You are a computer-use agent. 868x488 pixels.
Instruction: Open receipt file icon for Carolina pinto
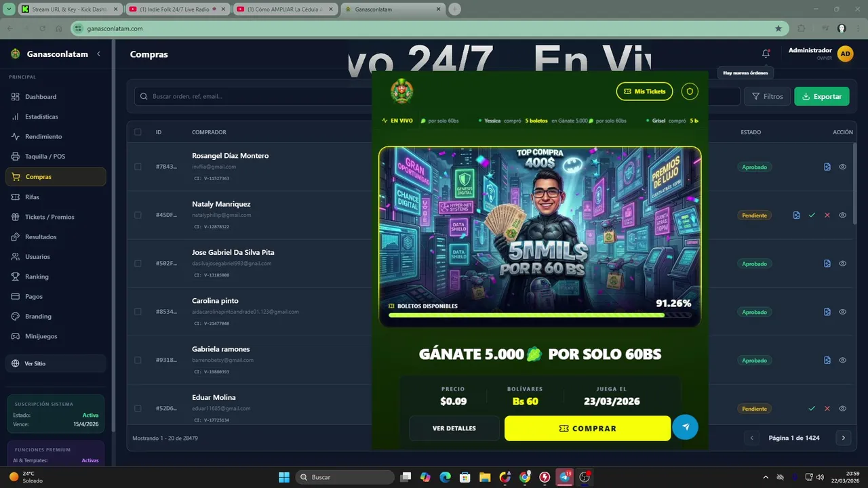(827, 312)
